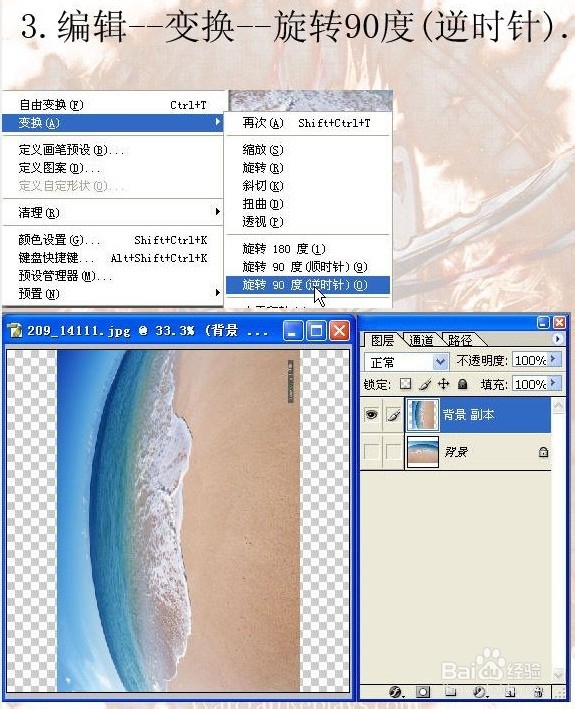
Task: Switch to the 通道 tab
Action: coord(421,340)
